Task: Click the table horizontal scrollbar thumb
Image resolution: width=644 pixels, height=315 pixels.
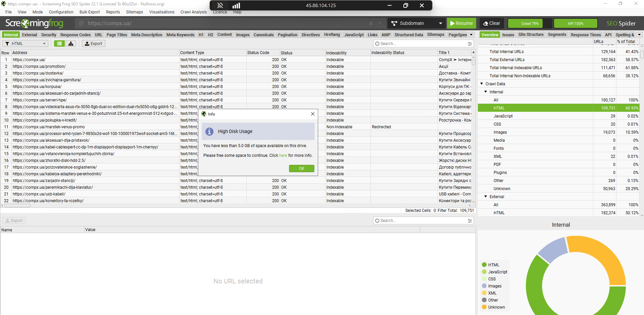Action: 17,206
